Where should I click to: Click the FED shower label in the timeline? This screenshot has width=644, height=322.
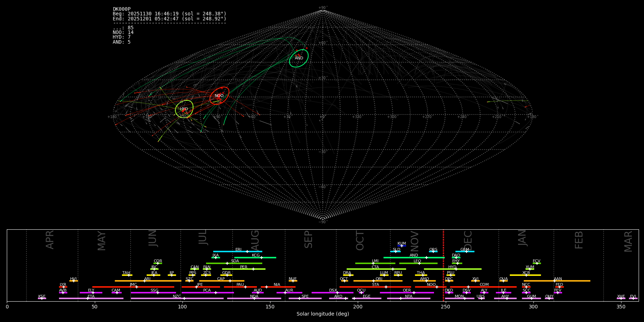coord(559,285)
